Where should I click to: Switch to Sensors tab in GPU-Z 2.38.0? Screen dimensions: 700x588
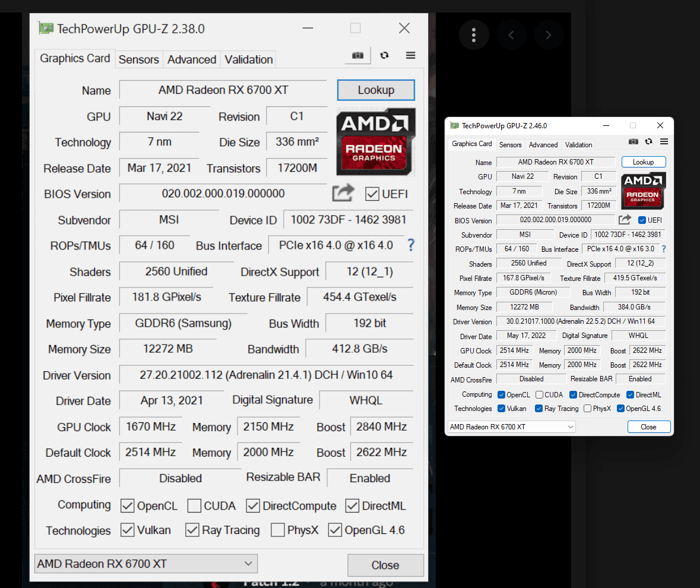(x=139, y=59)
